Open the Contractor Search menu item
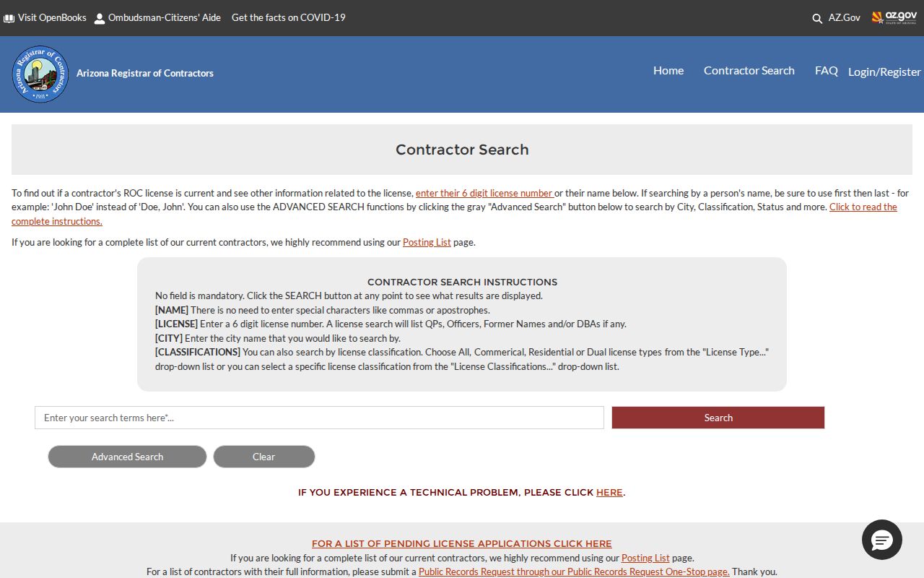This screenshot has height=578, width=924. point(749,70)
